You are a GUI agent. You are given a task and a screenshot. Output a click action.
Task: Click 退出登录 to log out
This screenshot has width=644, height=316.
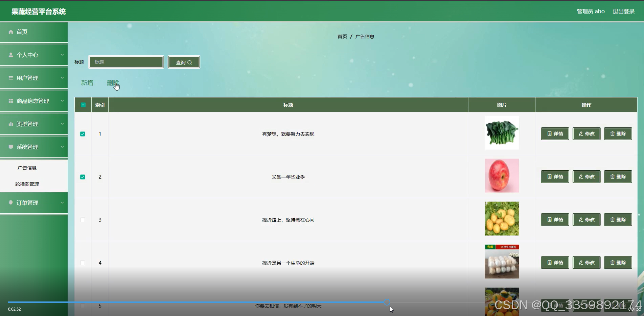[623, 11]
